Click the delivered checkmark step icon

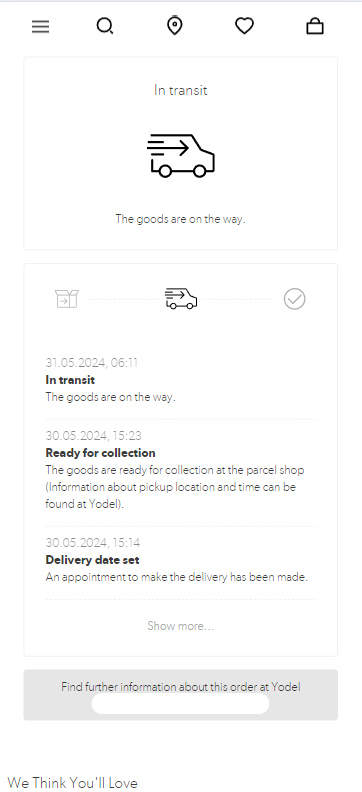coord(294,299)
